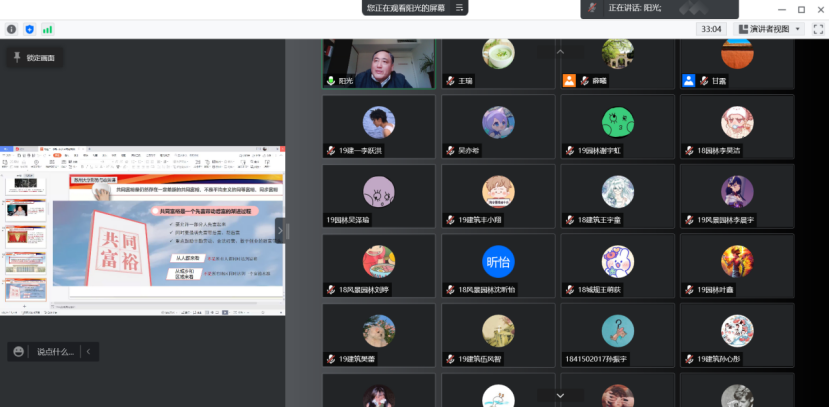This screenshot has height=407, width=830.
Task: Click the blue security shield icon
Action: (x=29, y=29)
